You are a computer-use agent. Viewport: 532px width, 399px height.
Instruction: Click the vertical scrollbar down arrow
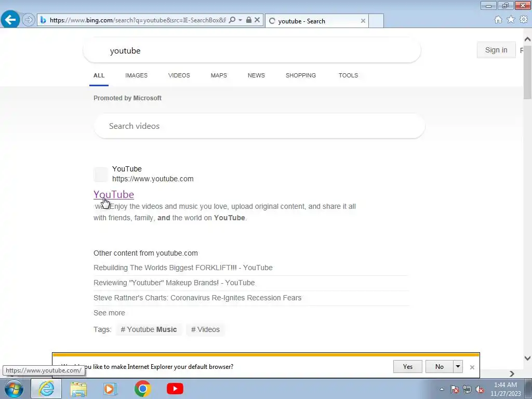[527, 358]
